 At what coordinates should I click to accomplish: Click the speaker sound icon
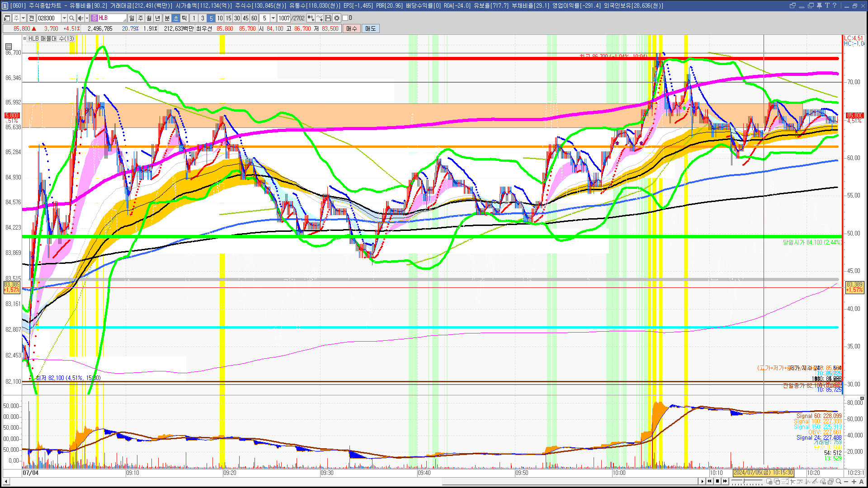tap(80, 18)
